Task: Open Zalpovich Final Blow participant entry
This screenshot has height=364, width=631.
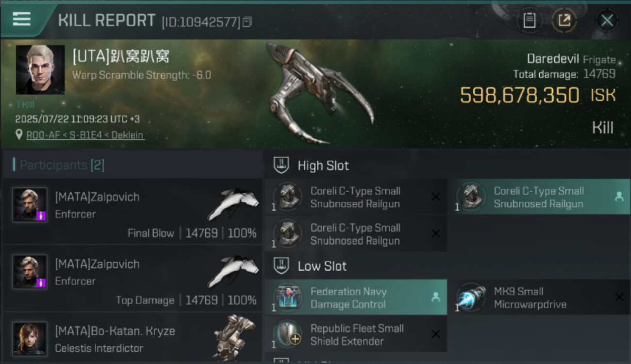Action: (133, 211)
